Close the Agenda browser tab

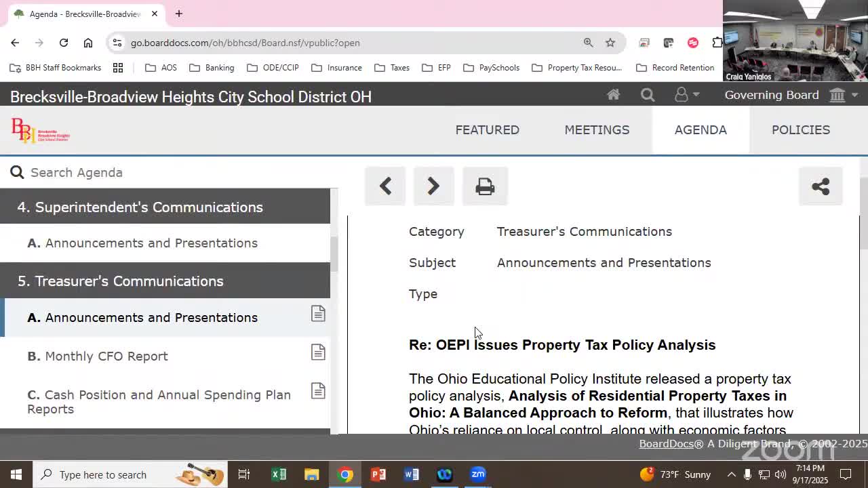155,14
